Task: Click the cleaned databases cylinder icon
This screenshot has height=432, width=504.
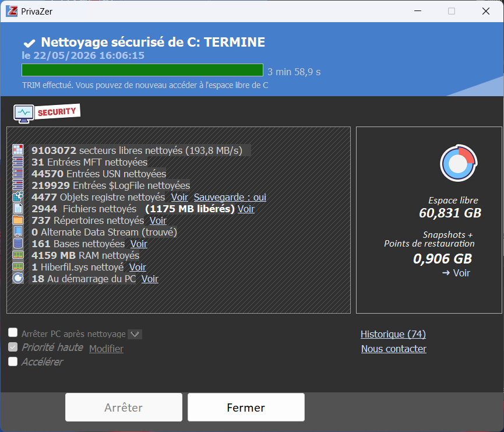Action: pos(18,243)
